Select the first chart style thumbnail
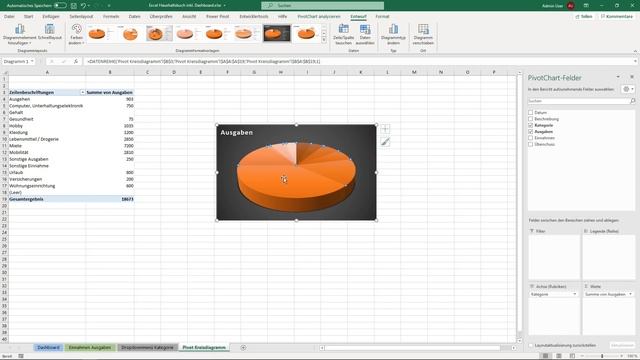Viewport: 640px width, 360px height. 101,33
